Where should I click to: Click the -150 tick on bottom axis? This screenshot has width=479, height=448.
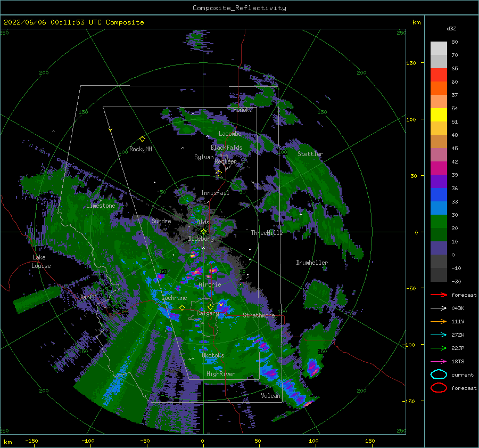pos(31,441)
